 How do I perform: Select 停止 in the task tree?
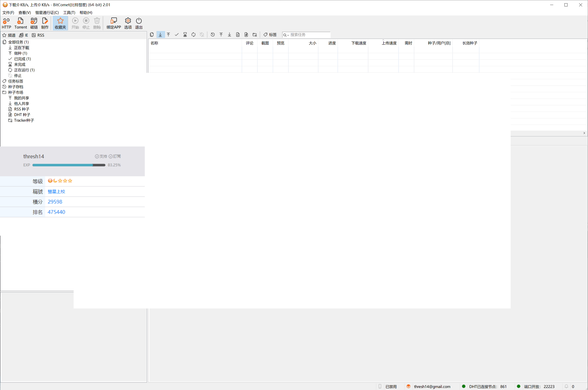click(18, 76)
